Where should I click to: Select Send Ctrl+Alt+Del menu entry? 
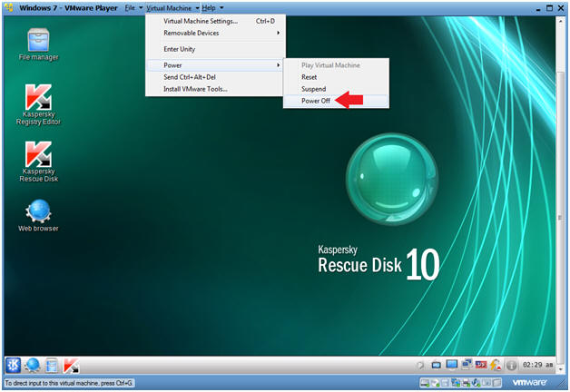coord(216,77)
